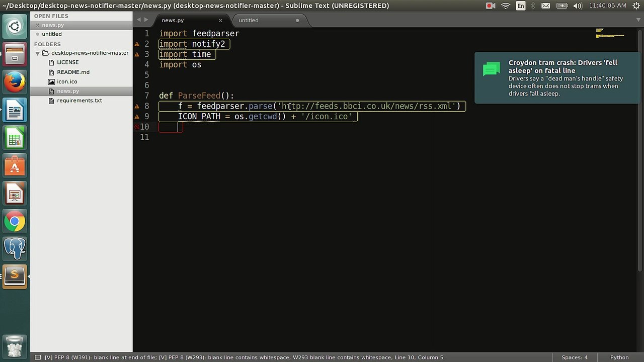Open the Wi-Fi network menu

[506, 6]
